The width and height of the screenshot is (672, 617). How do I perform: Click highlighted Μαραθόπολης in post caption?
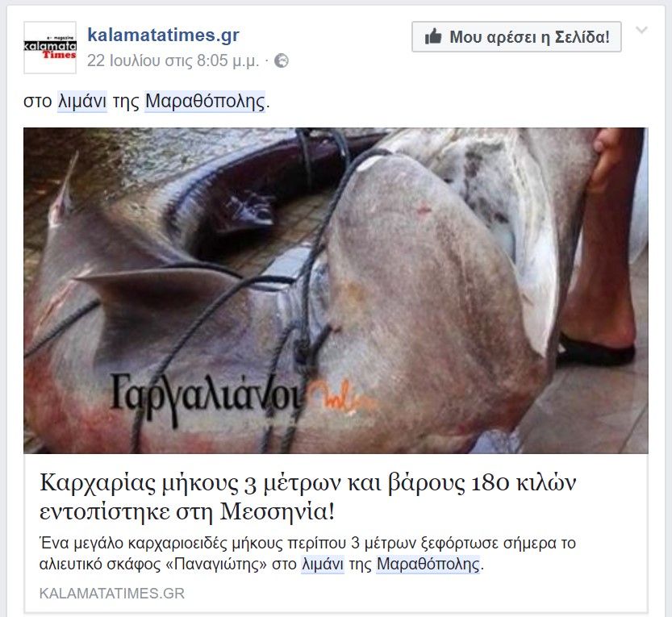click(x=205, y=102)
